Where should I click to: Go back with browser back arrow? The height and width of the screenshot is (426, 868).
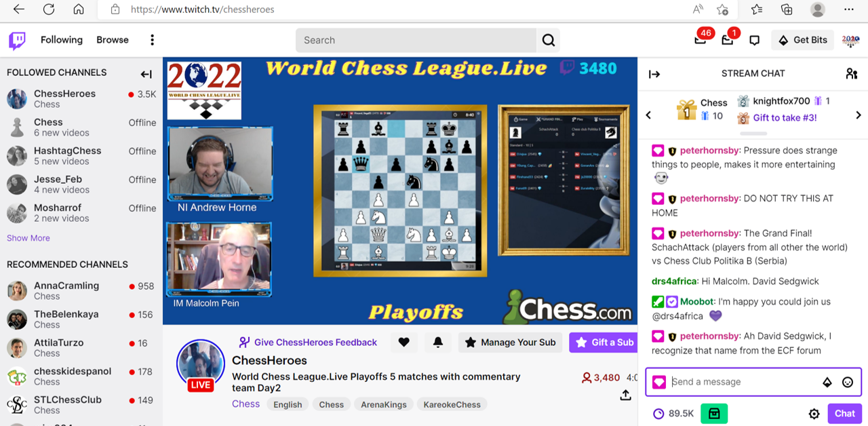tap(19, 9)
